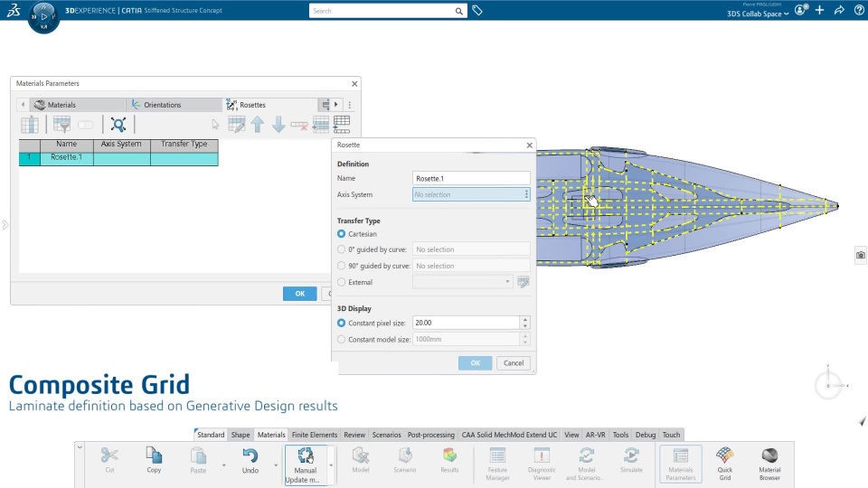This screenshot has height=488, width=868.
Task: Click the Undo icon
Action: tap(250, 460)
